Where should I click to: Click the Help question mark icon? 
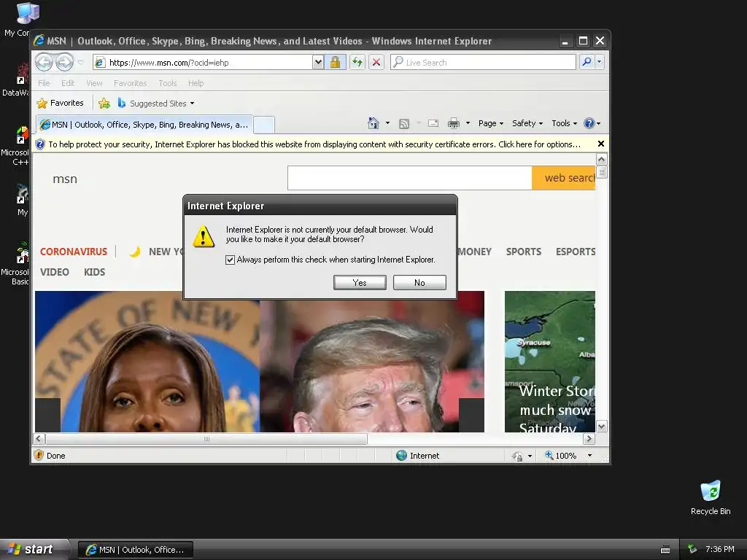tap(589, 123)
